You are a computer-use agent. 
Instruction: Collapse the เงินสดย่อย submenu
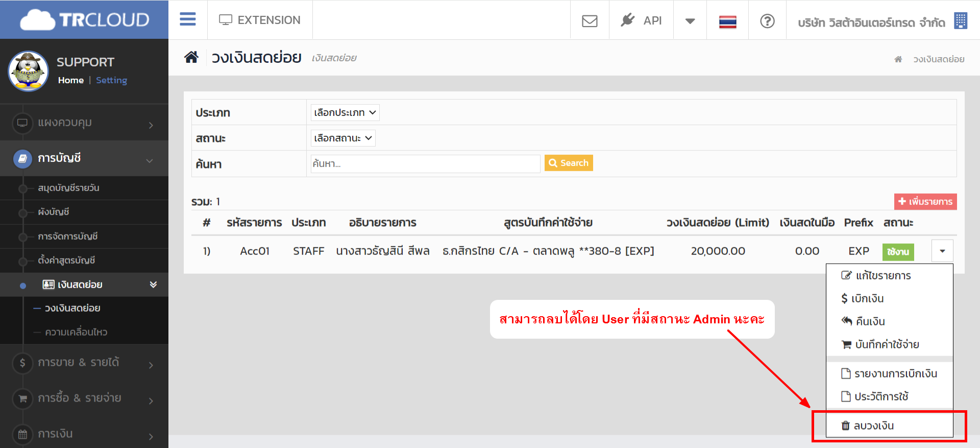click(84, 285)
